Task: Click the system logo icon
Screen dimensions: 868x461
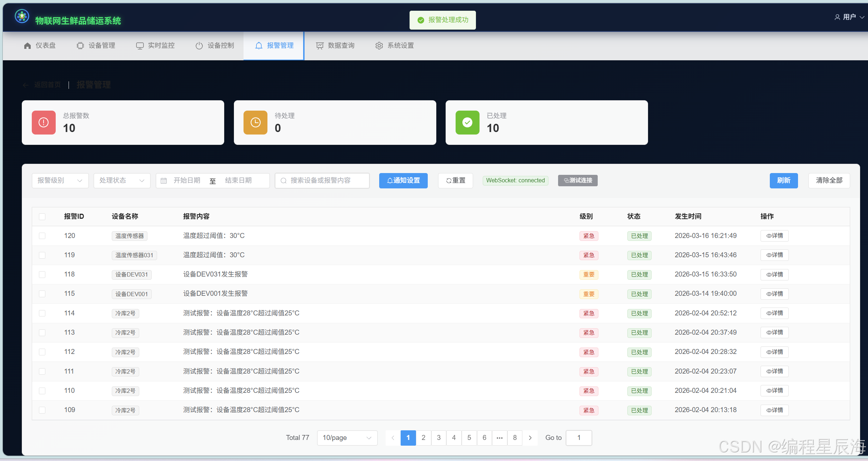Action: coord(22,16)
